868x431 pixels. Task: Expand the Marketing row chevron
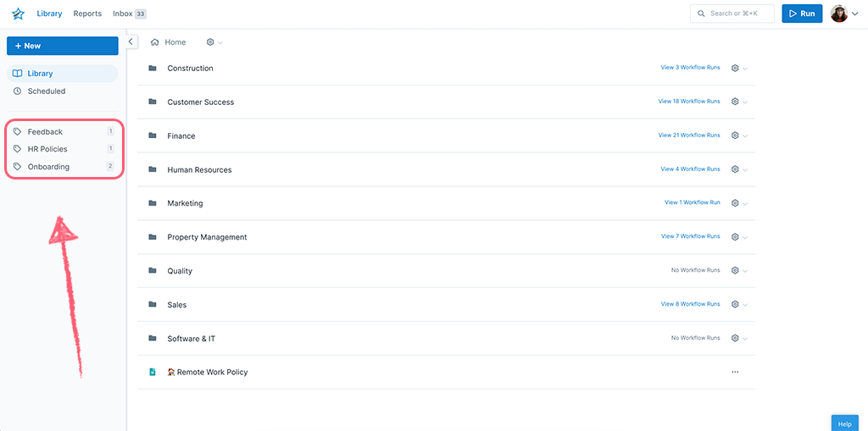745,203
